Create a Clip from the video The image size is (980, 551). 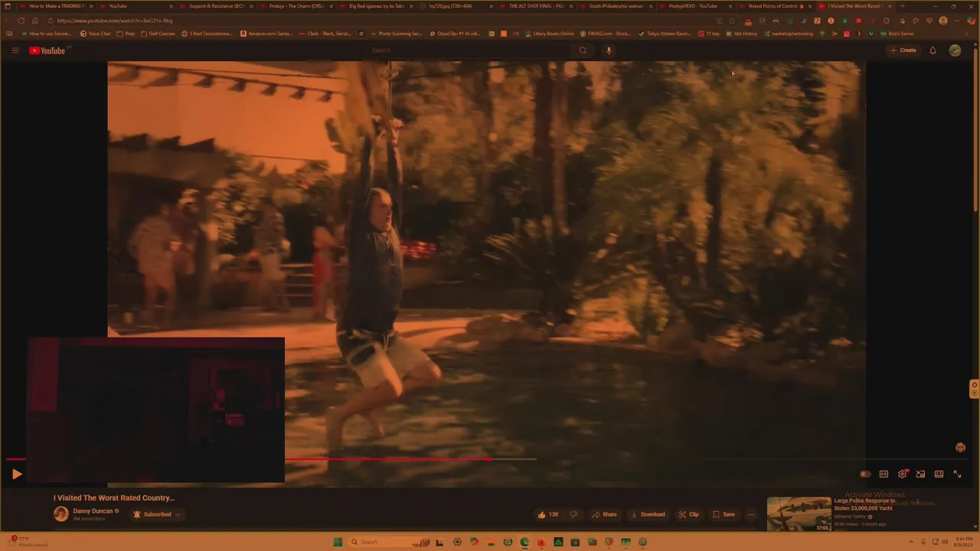click(x=688, y=514)
